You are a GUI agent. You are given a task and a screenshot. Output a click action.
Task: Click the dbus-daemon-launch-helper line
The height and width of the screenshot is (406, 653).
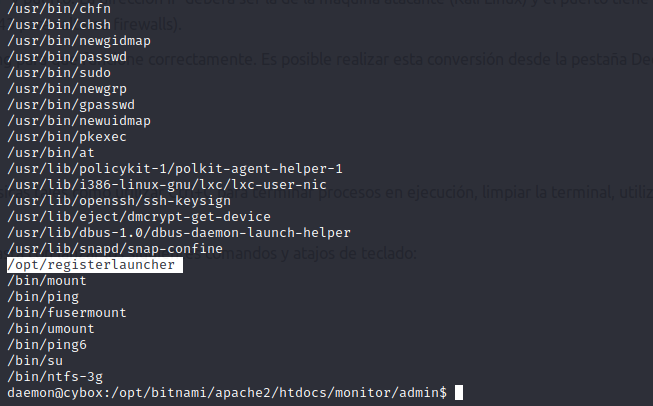[178, 233]
